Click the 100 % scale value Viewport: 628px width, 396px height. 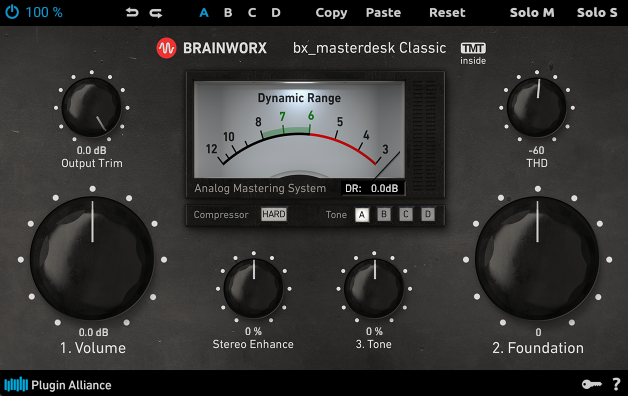point(44,12)
